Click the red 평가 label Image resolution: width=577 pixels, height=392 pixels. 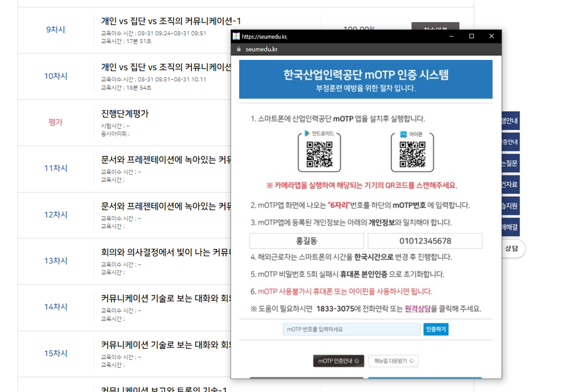56,122
